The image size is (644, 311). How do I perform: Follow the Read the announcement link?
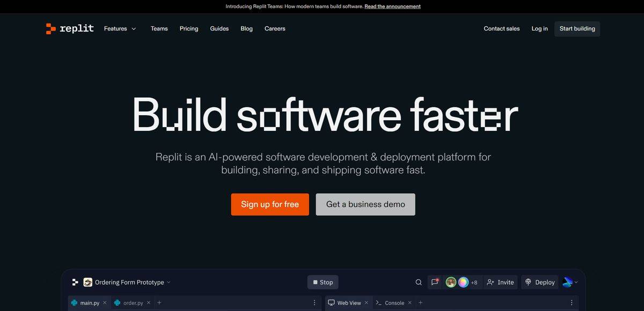coord(392,6)
